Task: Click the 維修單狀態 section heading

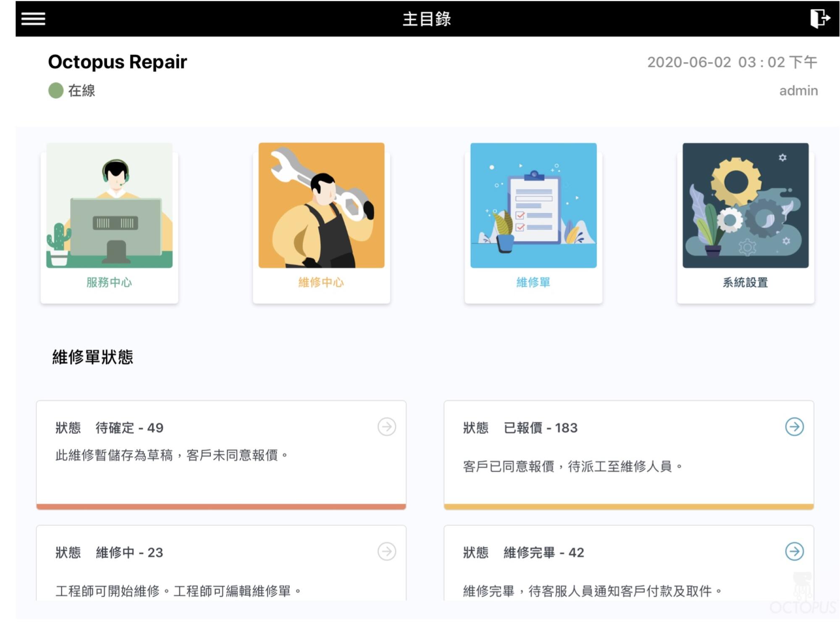Action: click(93, 357)
